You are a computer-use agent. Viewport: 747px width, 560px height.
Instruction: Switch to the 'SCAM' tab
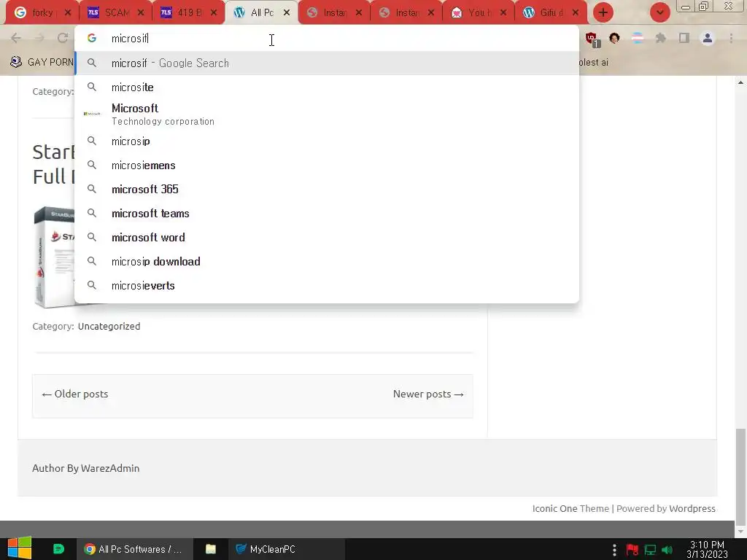(115, 13)
